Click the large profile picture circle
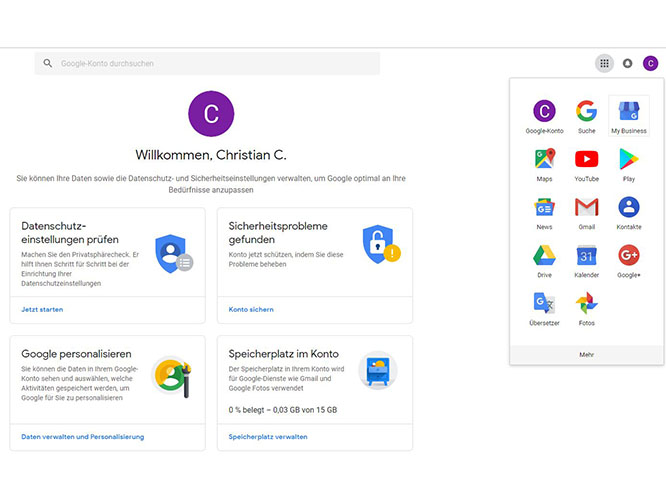Viewport: 666px width, 500px height. pos(211,113)
